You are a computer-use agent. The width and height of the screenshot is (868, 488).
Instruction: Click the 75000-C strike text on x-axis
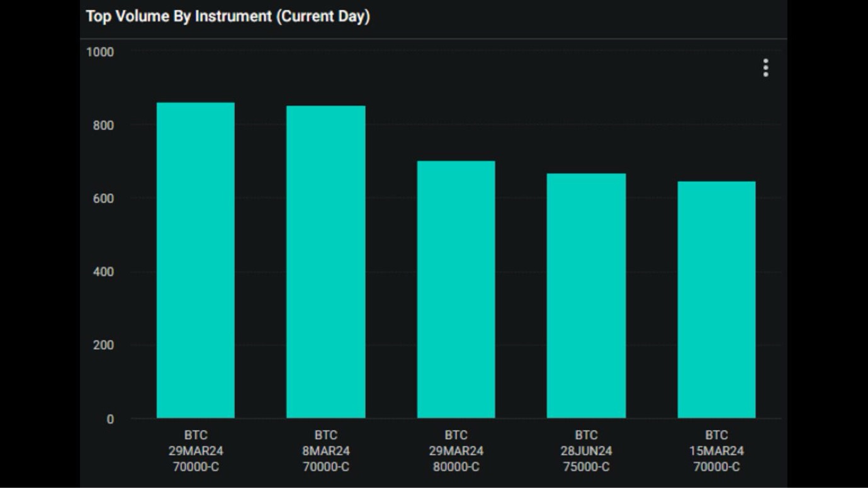pyautogui.click(x=586, y=467)
